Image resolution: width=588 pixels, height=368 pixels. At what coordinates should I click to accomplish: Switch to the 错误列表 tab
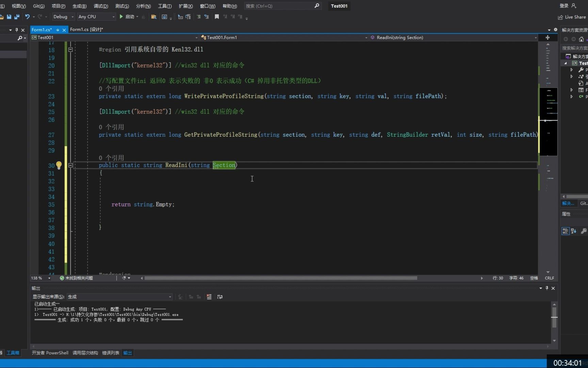pos(111,353)
